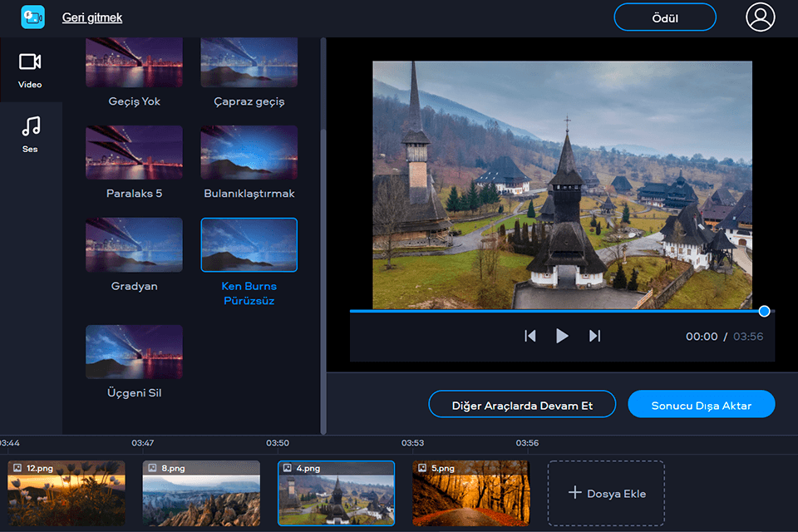Click the playback seek slider handle
The image size is (798, 532).
[x=764, y=311]
